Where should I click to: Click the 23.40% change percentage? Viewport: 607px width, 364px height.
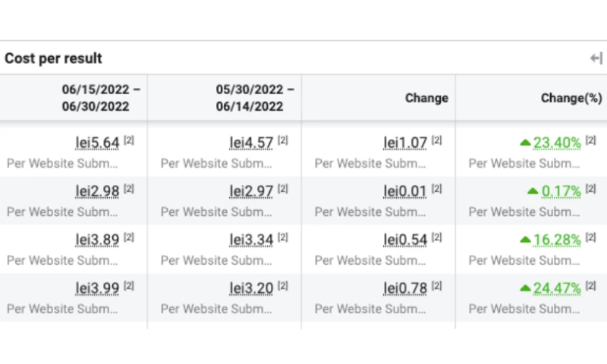coord(557,143)
